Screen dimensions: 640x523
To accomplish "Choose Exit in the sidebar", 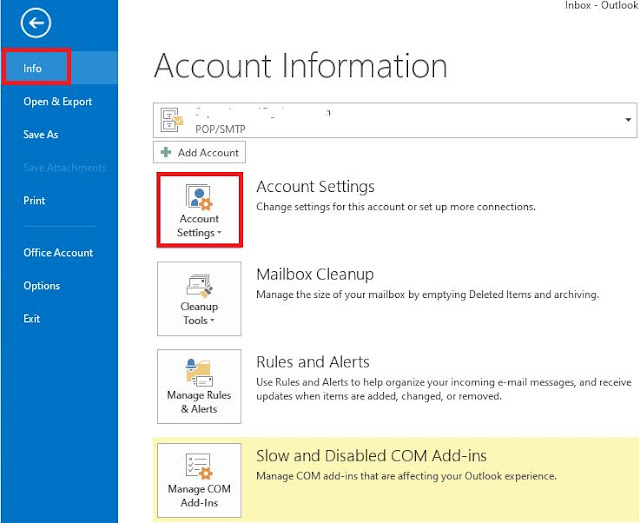I will (31, 319).
